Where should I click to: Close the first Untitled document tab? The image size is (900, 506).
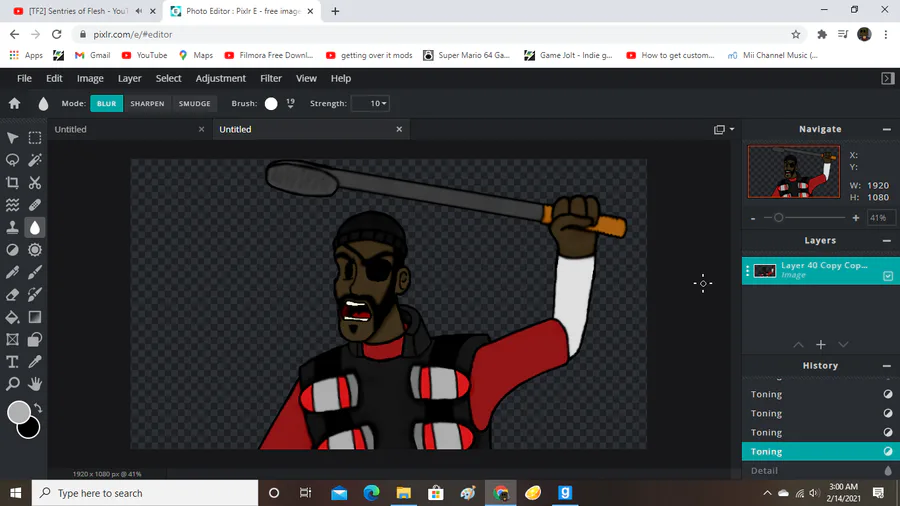(201, 130)
